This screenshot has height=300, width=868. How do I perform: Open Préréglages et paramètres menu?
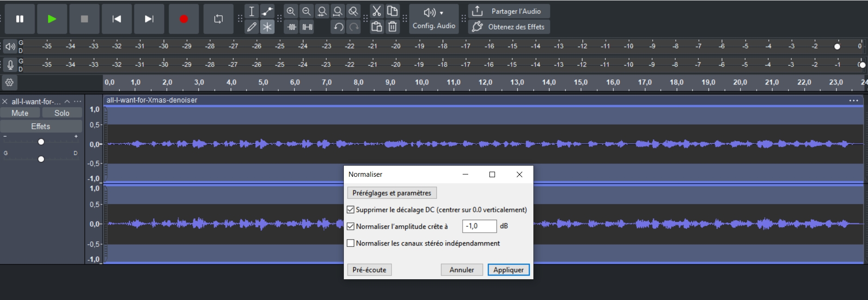click(391, 193)
